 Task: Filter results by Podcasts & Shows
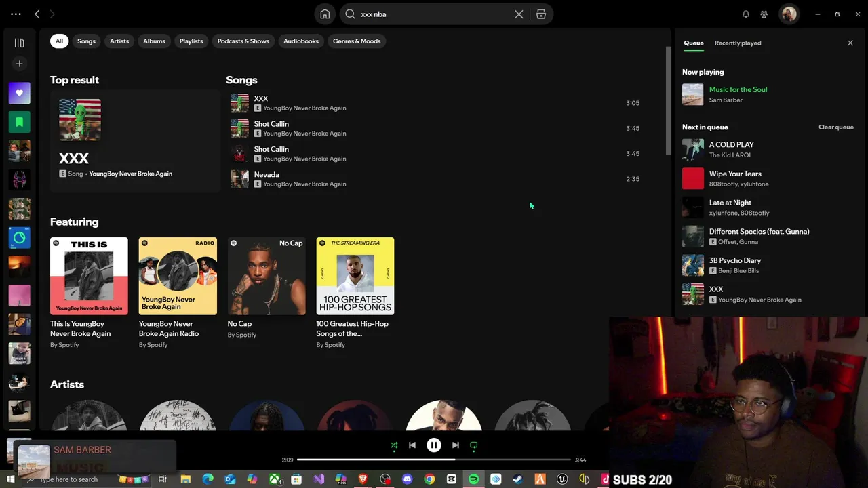pyautogui.click(x=243, y=41)
